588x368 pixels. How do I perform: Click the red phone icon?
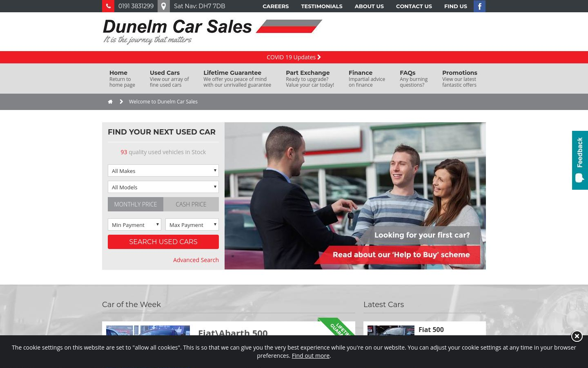tap(108, 6)
